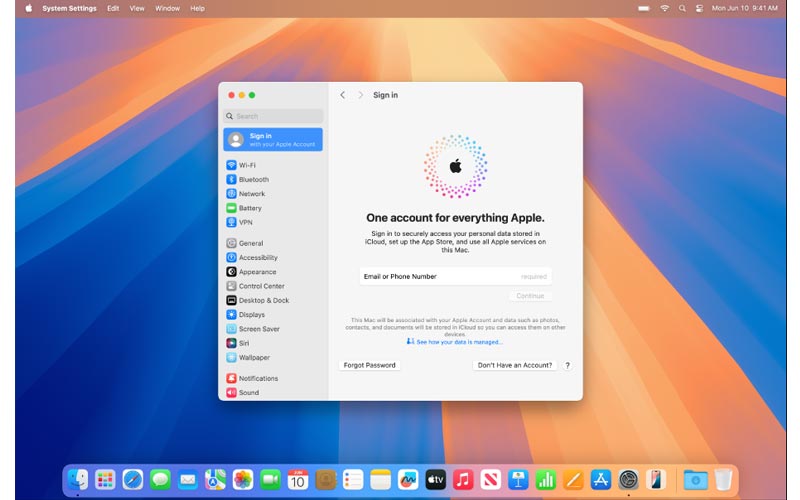Open Photos from the Dock

[243, 480]
